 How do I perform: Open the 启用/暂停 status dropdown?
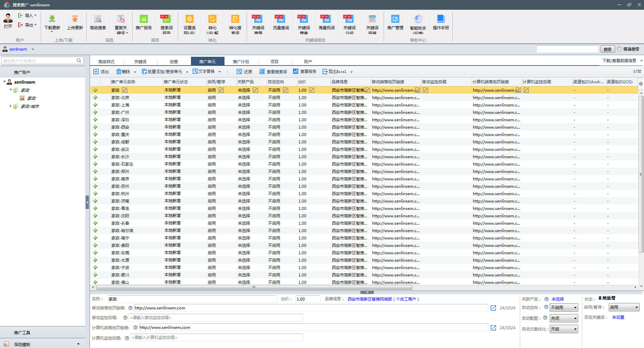click(624, 307)
